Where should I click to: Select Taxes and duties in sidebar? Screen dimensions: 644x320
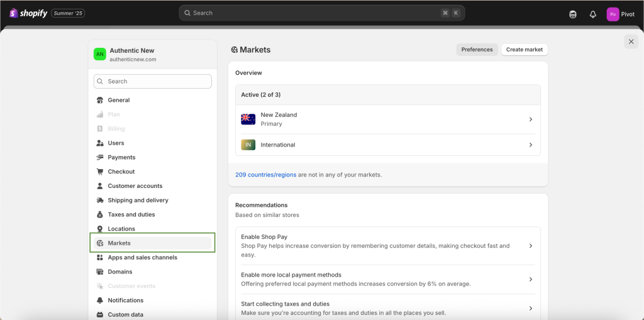153,214
